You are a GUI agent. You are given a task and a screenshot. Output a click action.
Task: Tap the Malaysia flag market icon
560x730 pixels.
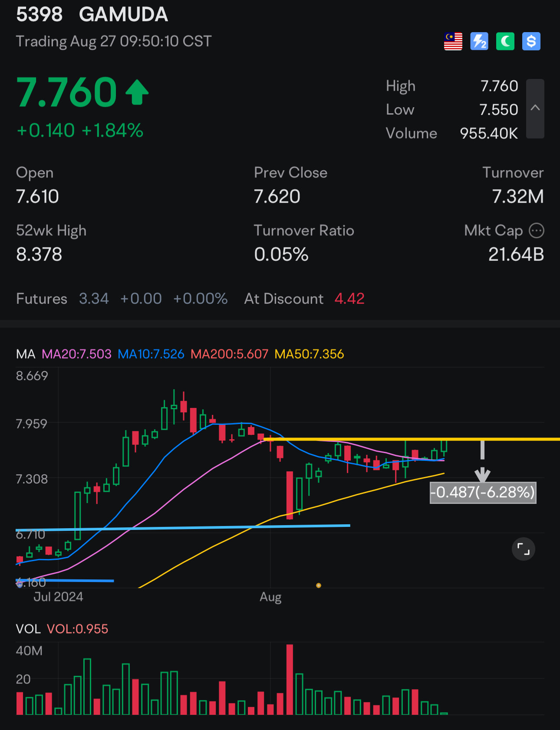pyautogui.click(x=453, y=42)
